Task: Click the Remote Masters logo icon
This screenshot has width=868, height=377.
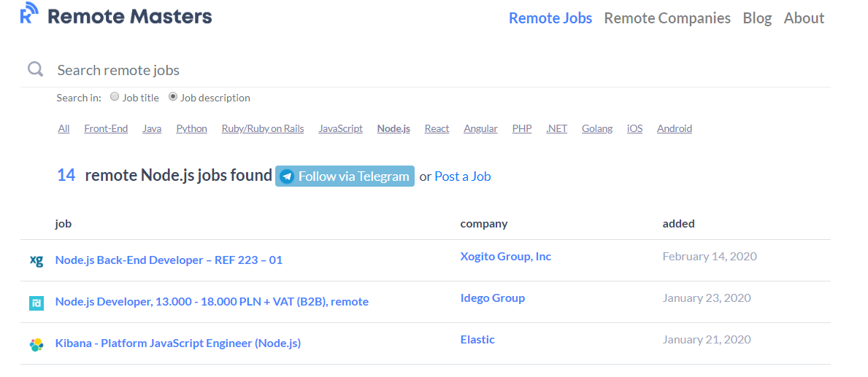Action: (x=29, y=14)
